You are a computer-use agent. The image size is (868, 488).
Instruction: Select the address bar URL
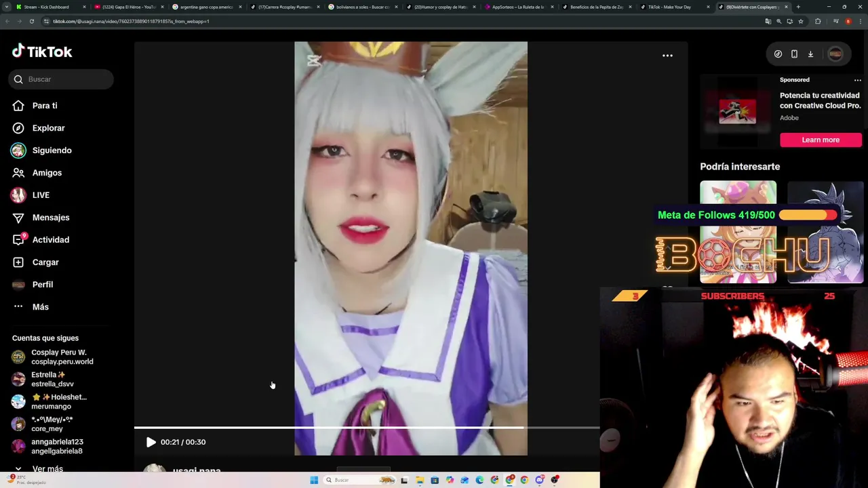coord(131,21)
